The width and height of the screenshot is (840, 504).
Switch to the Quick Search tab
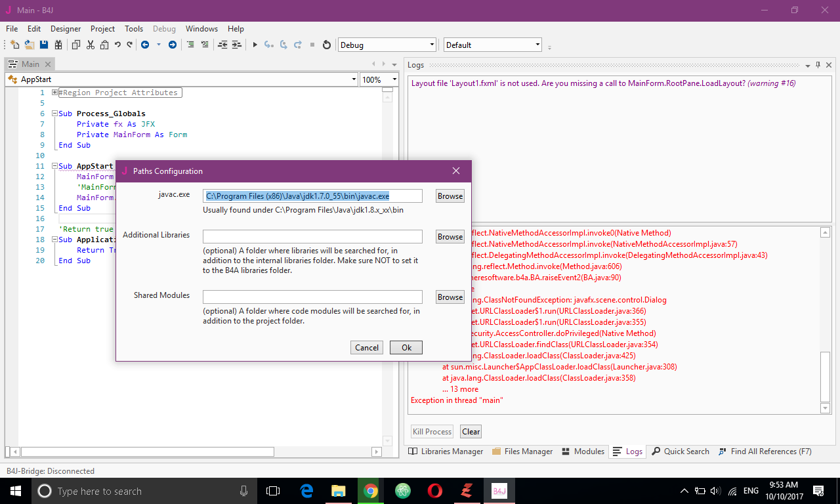pos(680,451)
